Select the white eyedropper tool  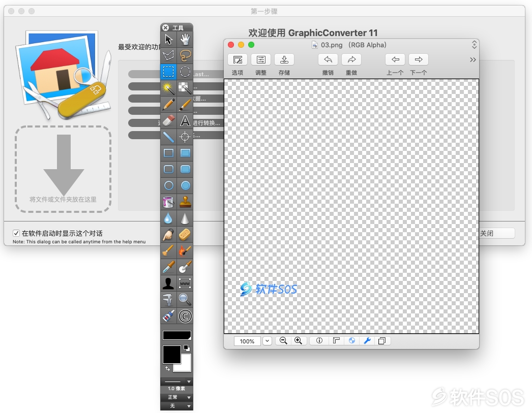(185, 267)
